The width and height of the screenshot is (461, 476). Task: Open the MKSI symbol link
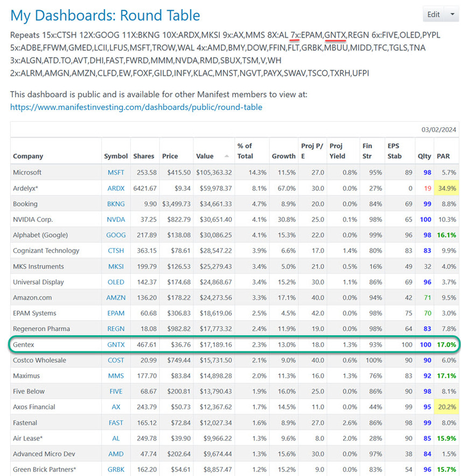click(x=116, y=266)
